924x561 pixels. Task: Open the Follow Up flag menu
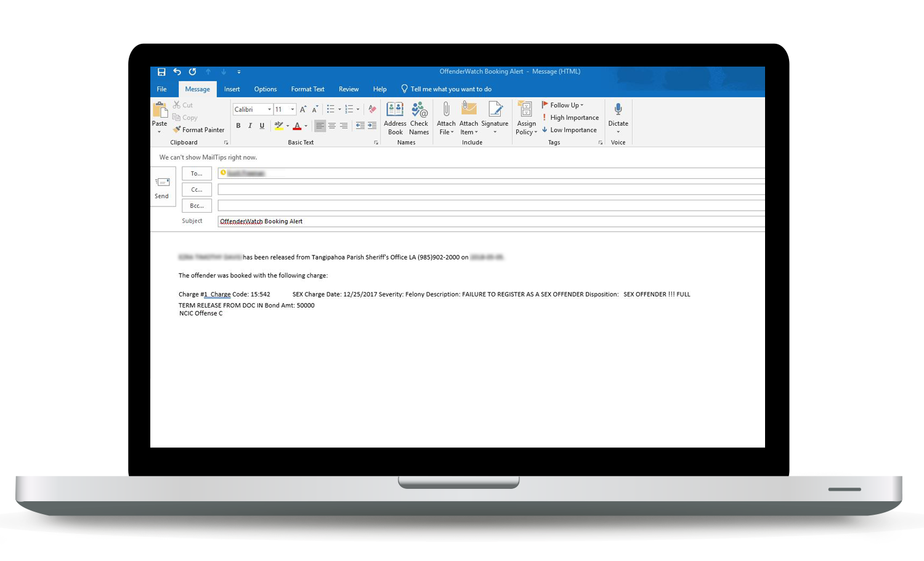coord(562,105)
